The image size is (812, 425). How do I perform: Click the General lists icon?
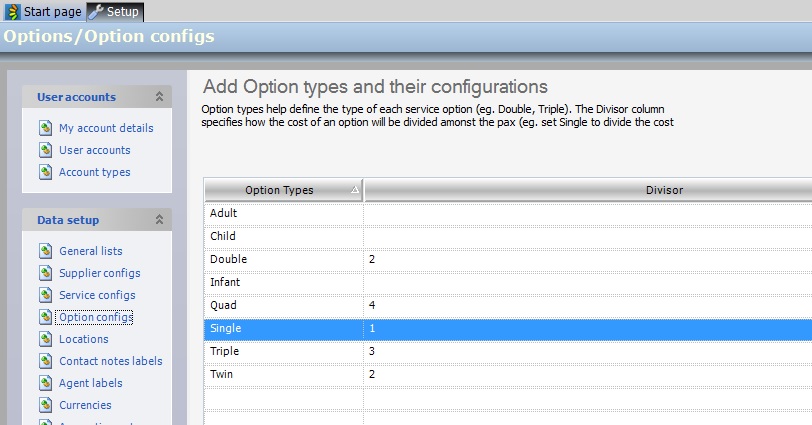(x=45, y=251)
